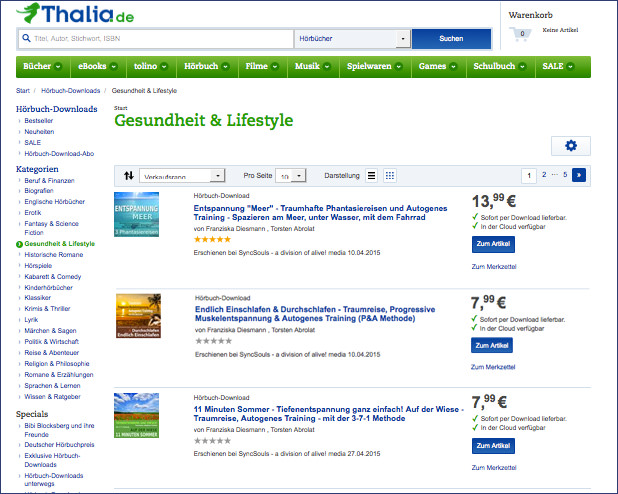This screenshot has width=618, height=494.
Task: Click Zum Artikel for 11 Minuten Sommer
Action: point(493,446)
